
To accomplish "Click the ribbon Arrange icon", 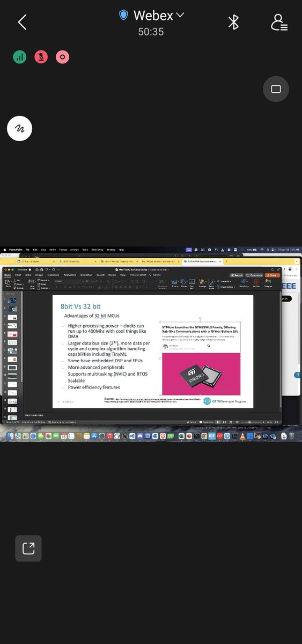I will (x=202, y=283).
